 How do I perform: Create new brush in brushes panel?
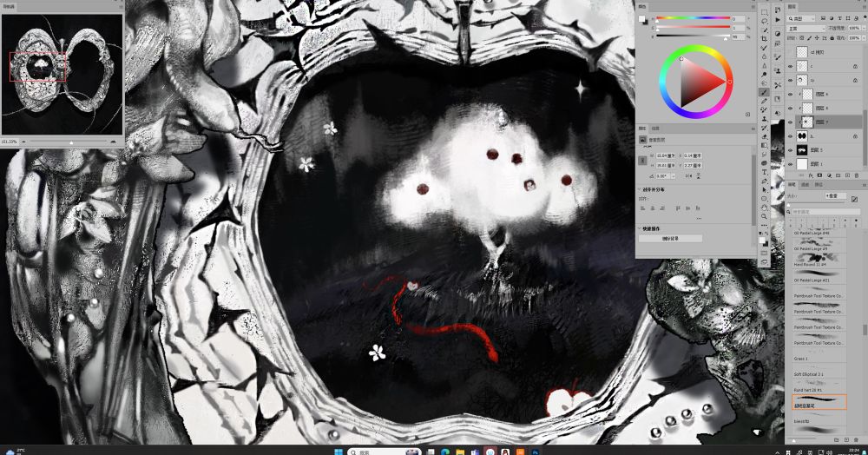tap(846, 439)
